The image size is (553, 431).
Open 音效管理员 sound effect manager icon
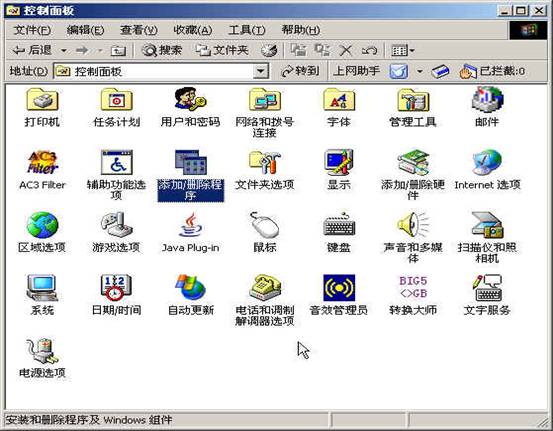(x=339, y=288)
